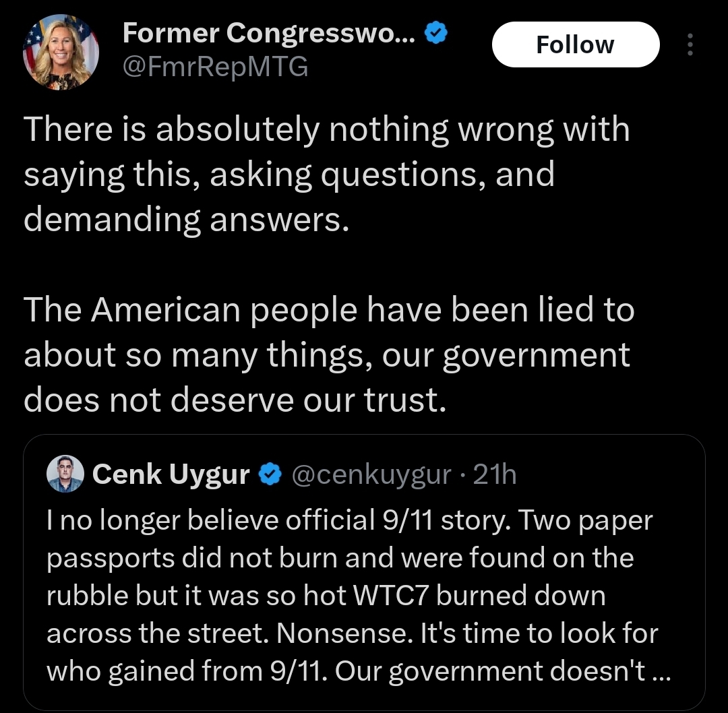Click Cenk Uygur's small avatar icon
The width and height of the screenshot is (728, 713).
point(65,473)
